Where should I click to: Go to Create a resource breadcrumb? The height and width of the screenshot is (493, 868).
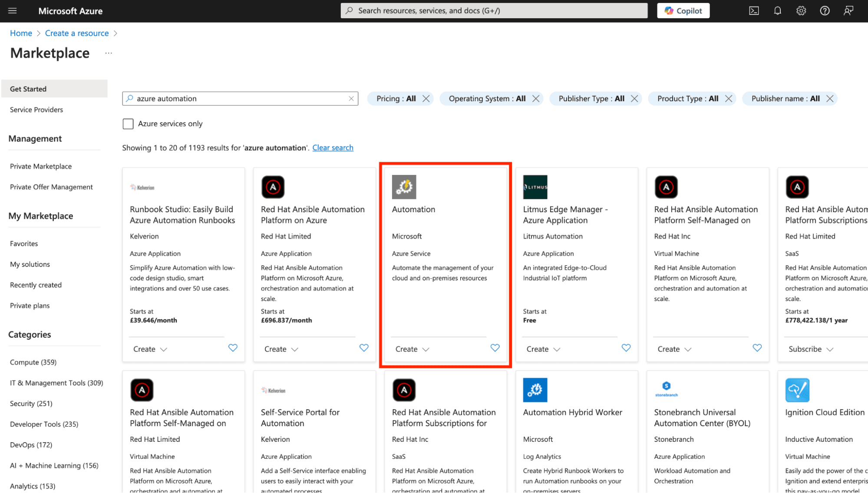point(77,33)
